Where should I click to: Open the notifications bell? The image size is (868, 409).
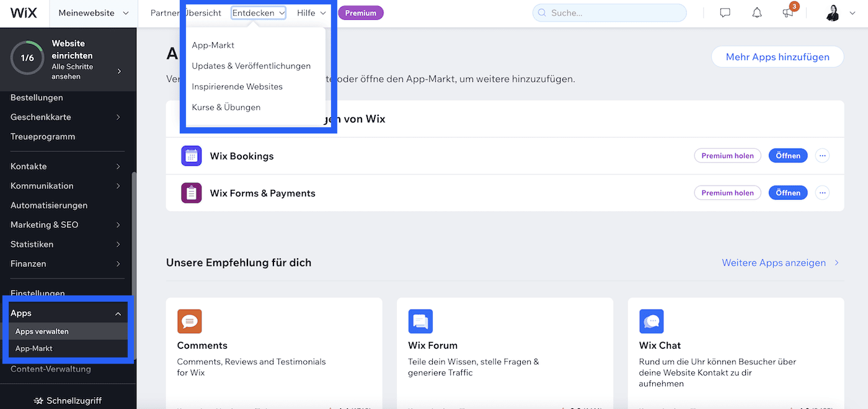click(756, 13)
